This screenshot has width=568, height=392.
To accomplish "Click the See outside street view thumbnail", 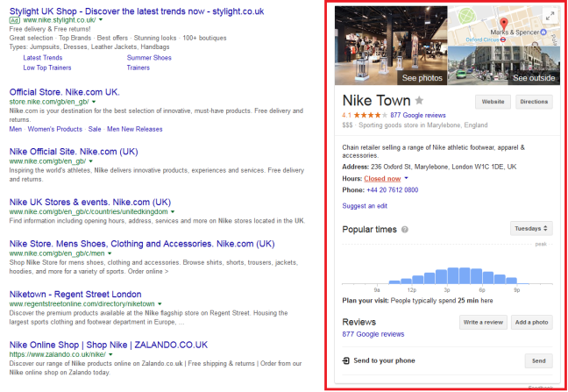I will (x=504, y=66).
